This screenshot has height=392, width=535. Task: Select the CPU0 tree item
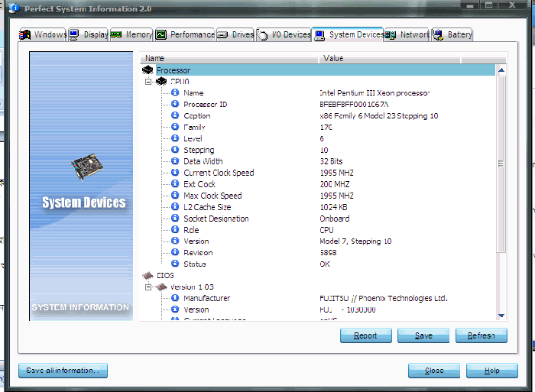click(x=180, y=82)
